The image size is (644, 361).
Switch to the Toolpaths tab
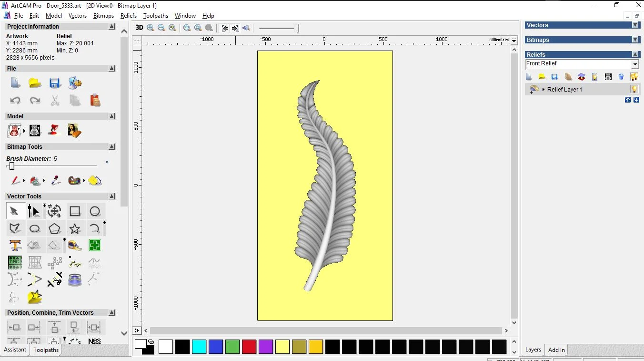pyautogui.click(x=46, y=350)
